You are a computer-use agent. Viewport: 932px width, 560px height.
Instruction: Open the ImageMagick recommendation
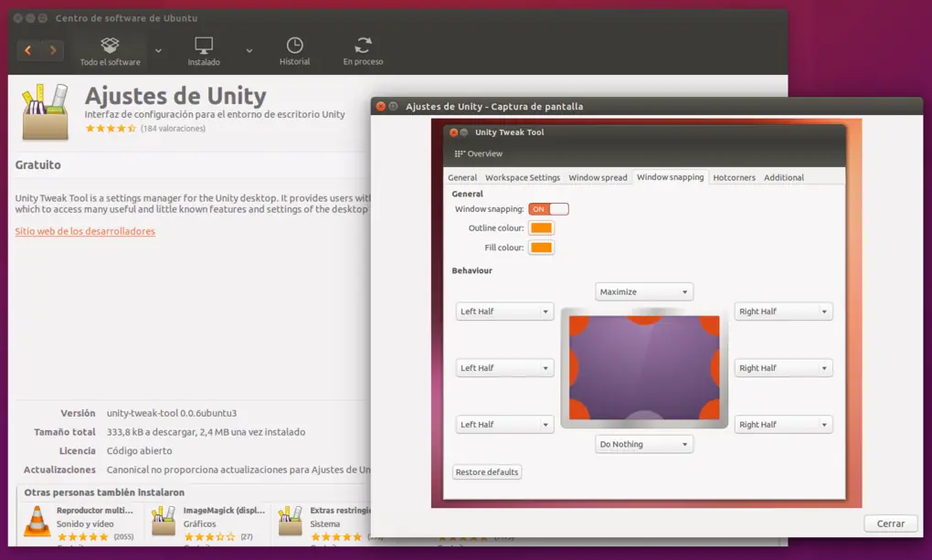click(x=224, y=510)
